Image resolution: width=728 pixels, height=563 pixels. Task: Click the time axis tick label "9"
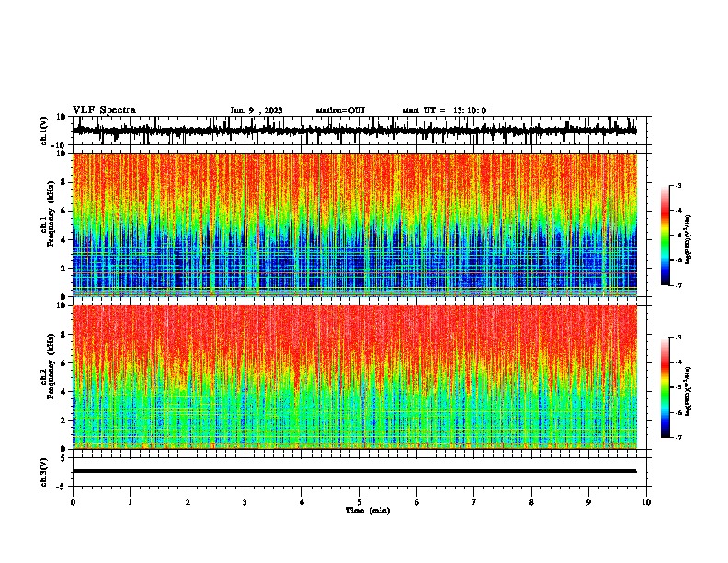pyautogui.click(x=588, y=502)
